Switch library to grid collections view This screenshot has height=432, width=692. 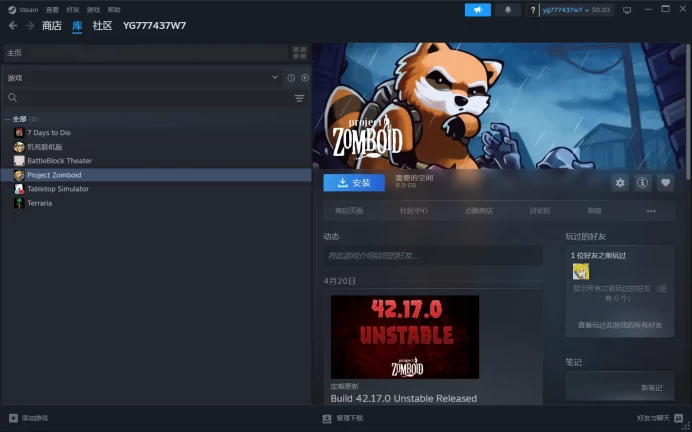(x=300, y=53)
